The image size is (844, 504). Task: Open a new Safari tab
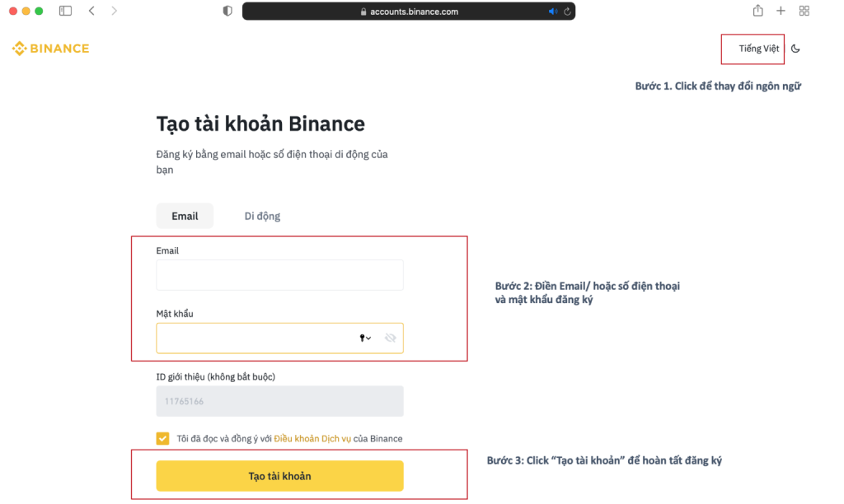tap(781, 11)
